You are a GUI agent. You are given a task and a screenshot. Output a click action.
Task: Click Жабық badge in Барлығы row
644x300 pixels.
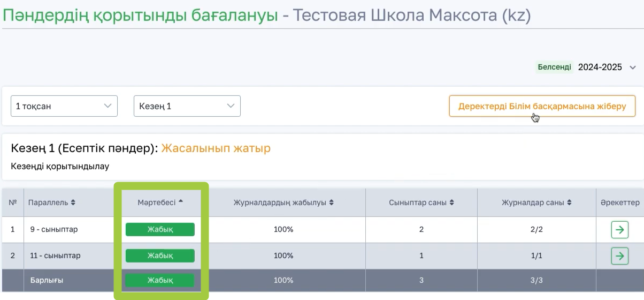click(x=160, y=280)
